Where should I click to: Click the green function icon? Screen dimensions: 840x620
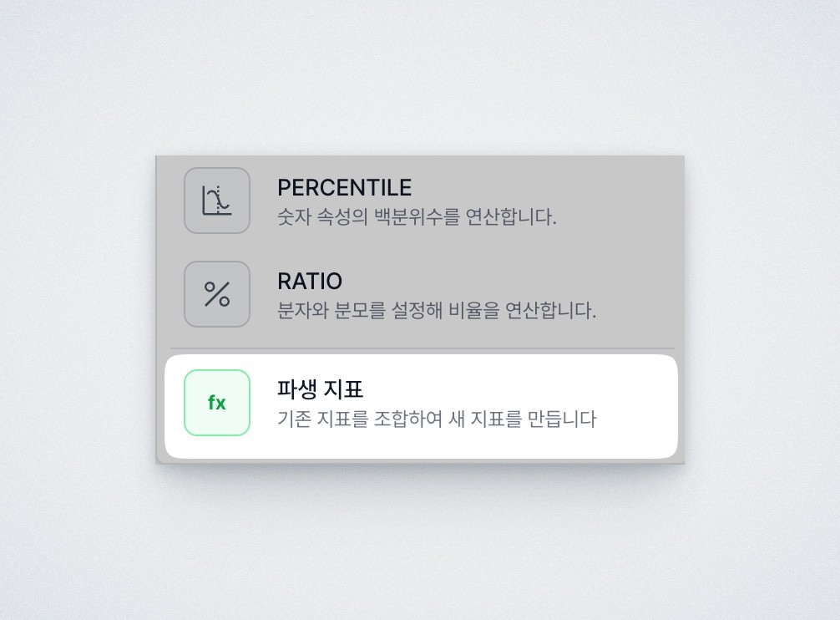[216, 402]
